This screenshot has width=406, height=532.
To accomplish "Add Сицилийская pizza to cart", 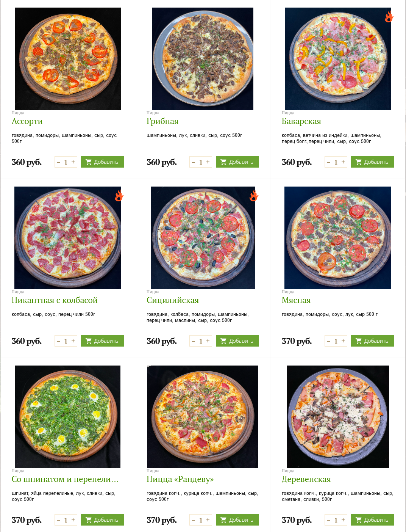I will 237,341.
